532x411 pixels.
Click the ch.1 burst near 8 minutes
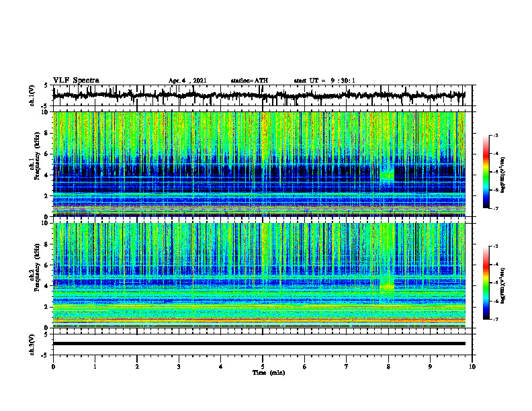[387, 177]
